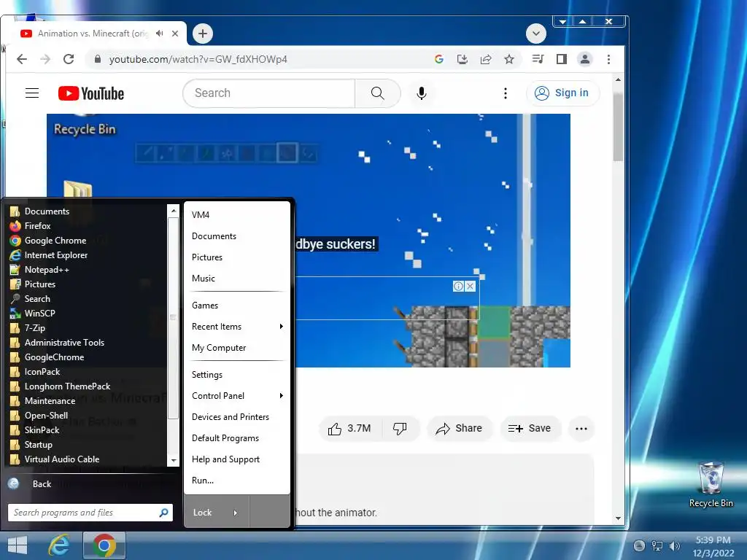747x560 pixels.
Task: Bookmark this page with the star
Action: (509, 59)
